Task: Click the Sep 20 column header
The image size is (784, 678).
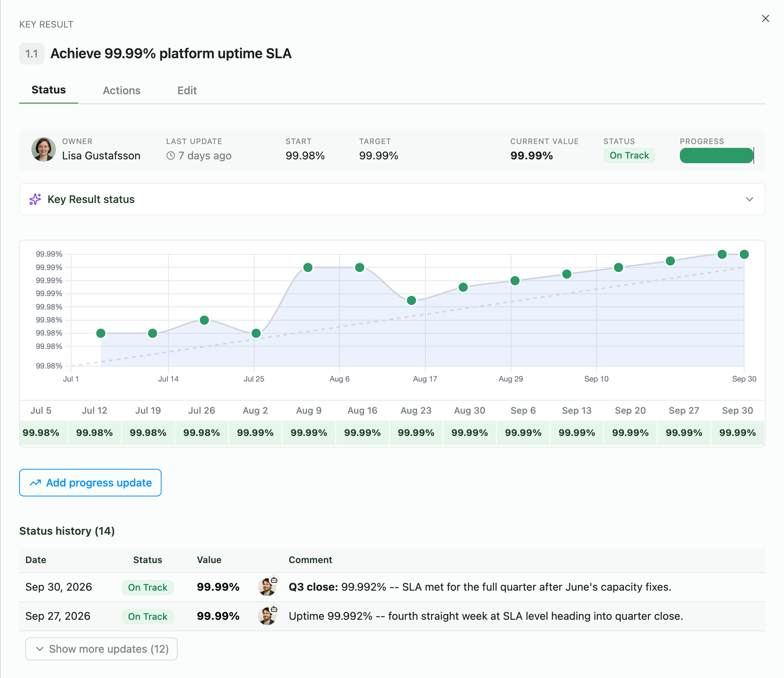Action: click(x=630, y=411)
